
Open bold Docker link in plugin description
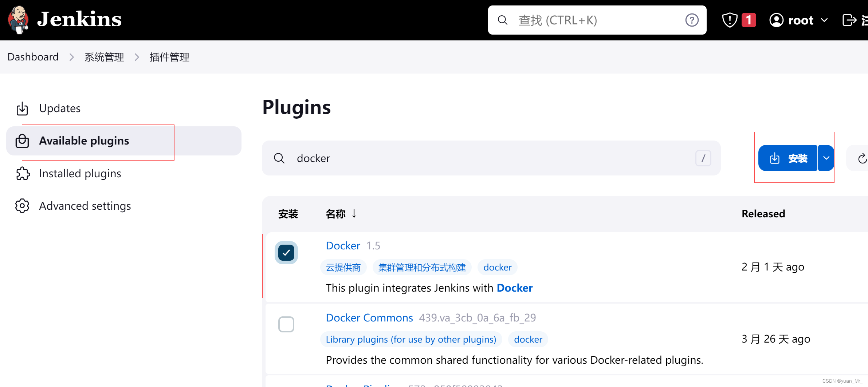(514, 288)
